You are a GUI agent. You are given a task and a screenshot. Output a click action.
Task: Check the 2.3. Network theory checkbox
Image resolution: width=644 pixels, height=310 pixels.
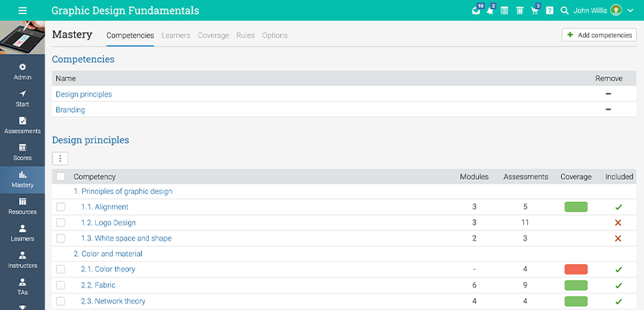pyautogui.click(x=61, y=301)
